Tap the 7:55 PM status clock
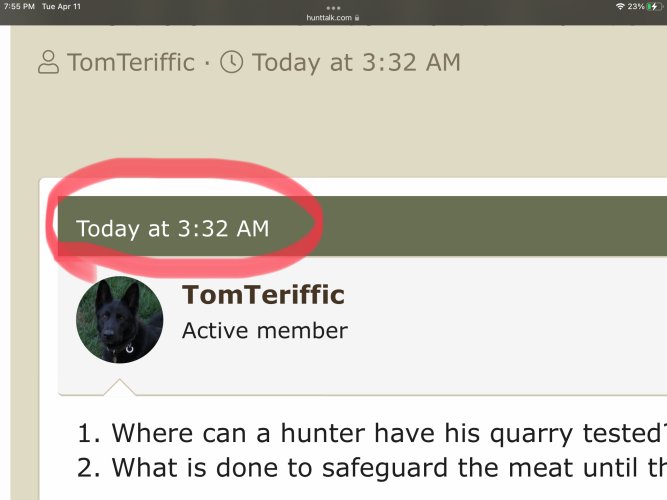Viewport: 667px width, 500px height. [x=19, y=6]
